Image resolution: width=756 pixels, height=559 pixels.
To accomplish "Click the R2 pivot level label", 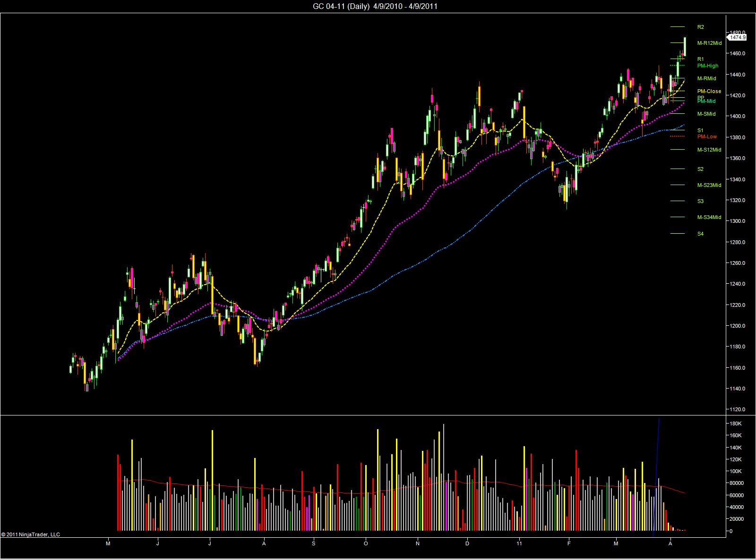I will click(x=700, y=27).
